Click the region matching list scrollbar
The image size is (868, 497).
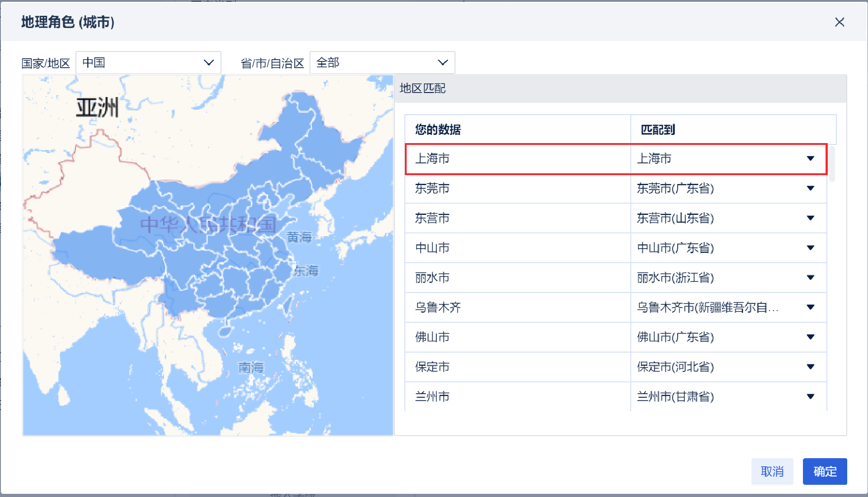[x=832, y=163]
